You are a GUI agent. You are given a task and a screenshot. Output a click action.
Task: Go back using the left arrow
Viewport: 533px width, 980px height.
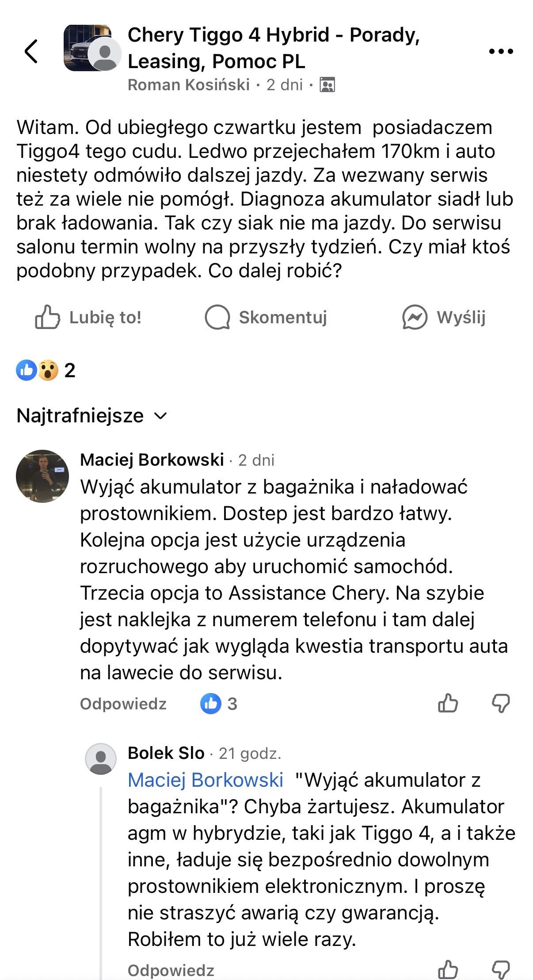[x=31, y=51]
